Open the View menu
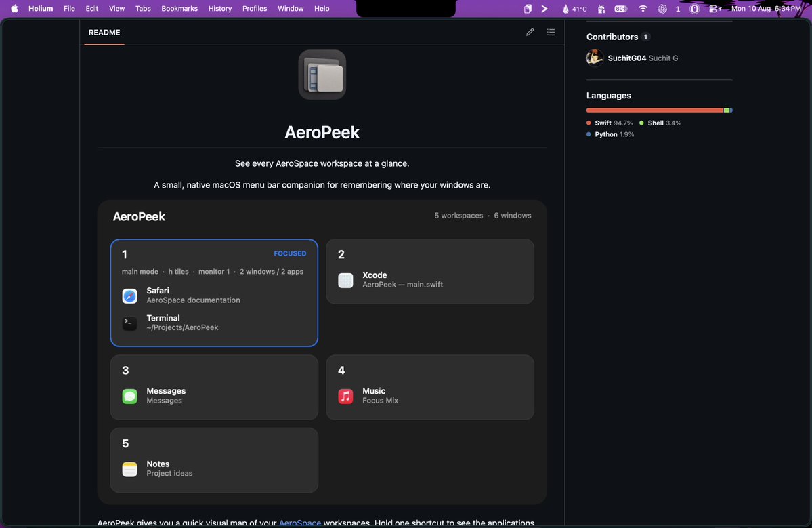812x528 pixels. point(116,9)
